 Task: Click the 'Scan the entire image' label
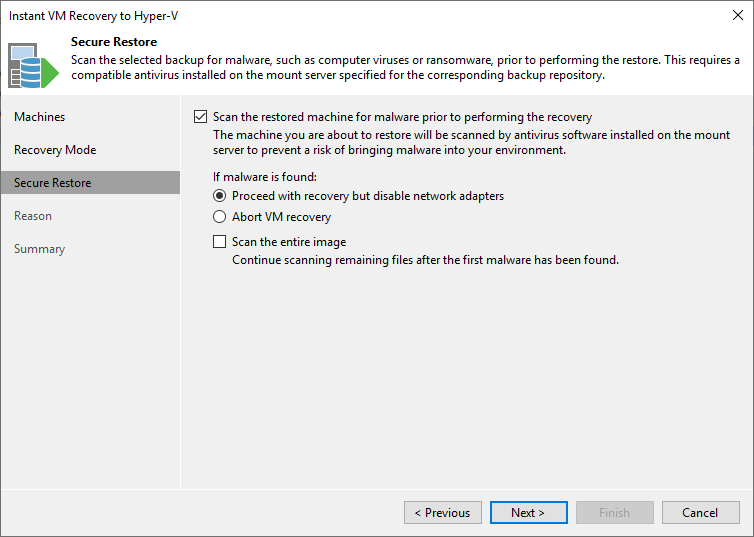point(289,242)
